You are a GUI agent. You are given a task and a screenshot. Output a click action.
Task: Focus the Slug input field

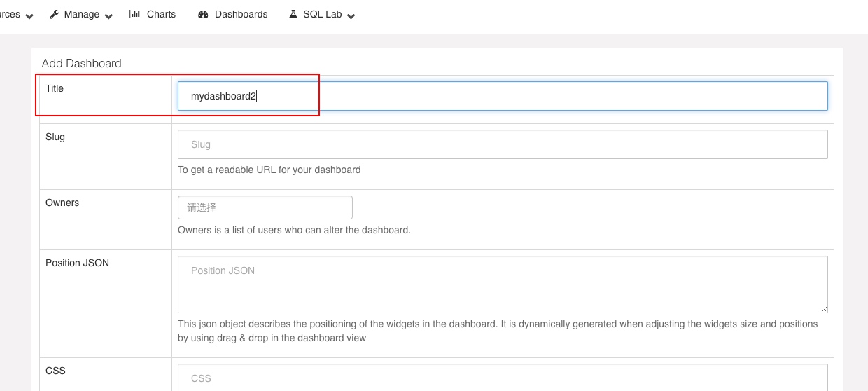tap(503, 144)
